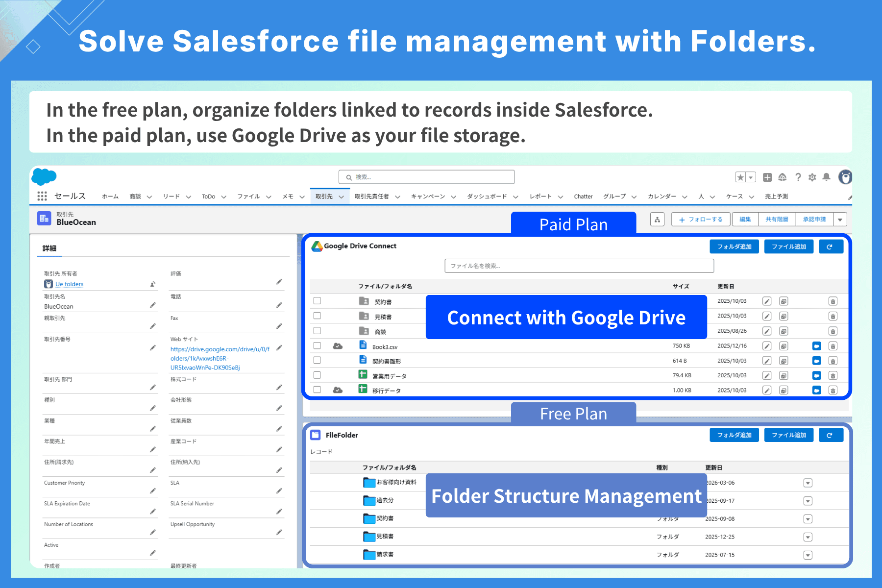Click the Salesforce cloud logo
The width and height of the screenshot is (882, 588).
tap(44, 176)
